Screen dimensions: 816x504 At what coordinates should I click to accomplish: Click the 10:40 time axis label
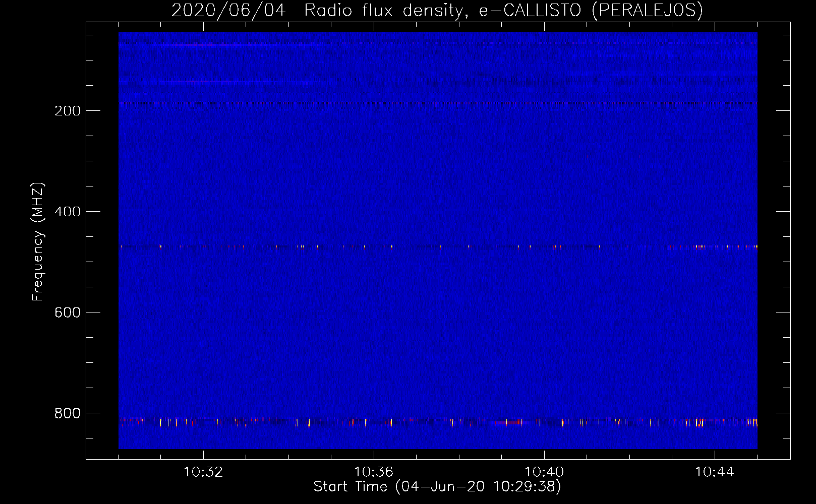pyautogui.click(x=544, y=472)
